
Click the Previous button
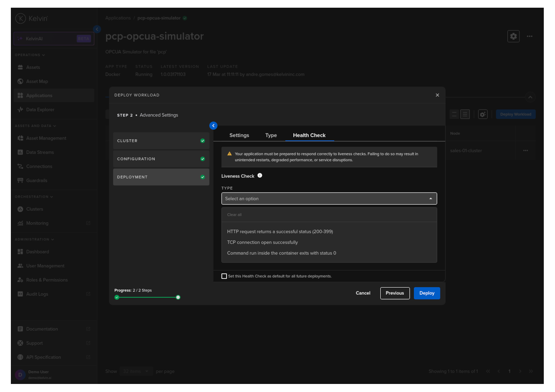(x=395, y=293)
